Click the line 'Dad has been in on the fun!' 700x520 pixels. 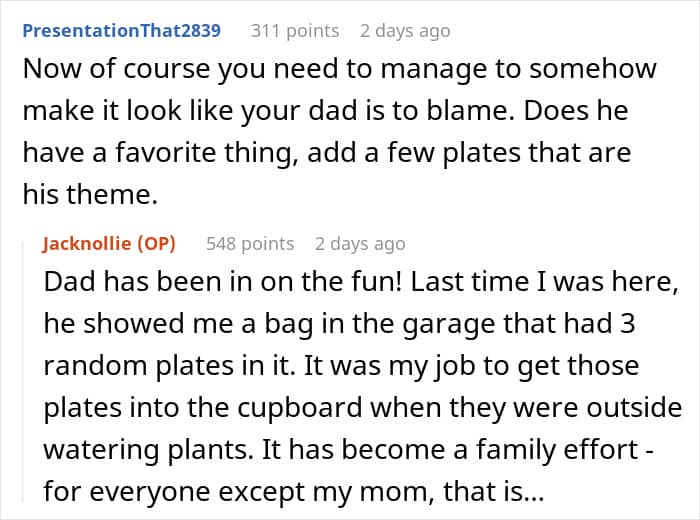click(x=361, y=283)
